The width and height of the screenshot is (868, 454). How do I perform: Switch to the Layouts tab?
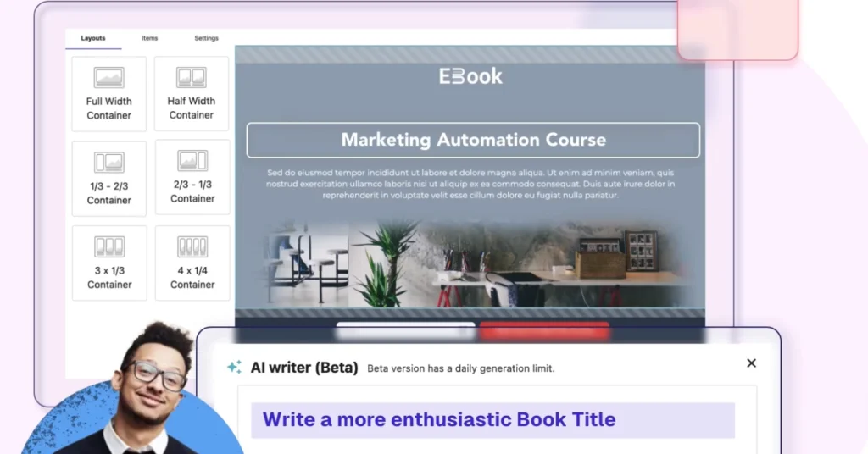93,38
